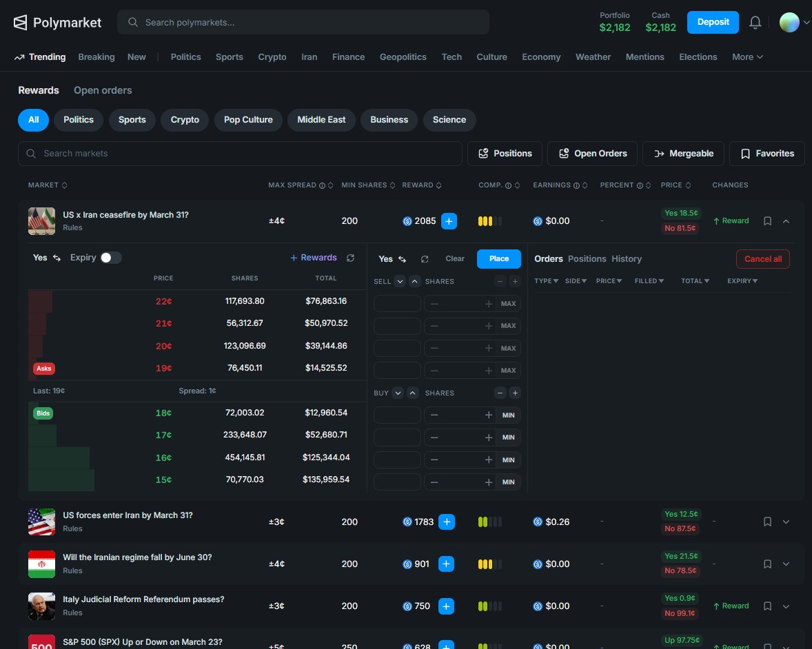Bookmark the US forces enter Iran market

point(767,522)
